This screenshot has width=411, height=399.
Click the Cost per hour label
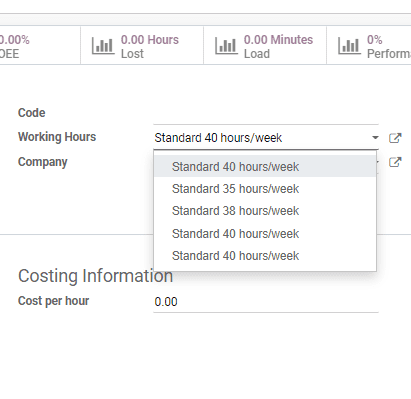tap(54, 301)
